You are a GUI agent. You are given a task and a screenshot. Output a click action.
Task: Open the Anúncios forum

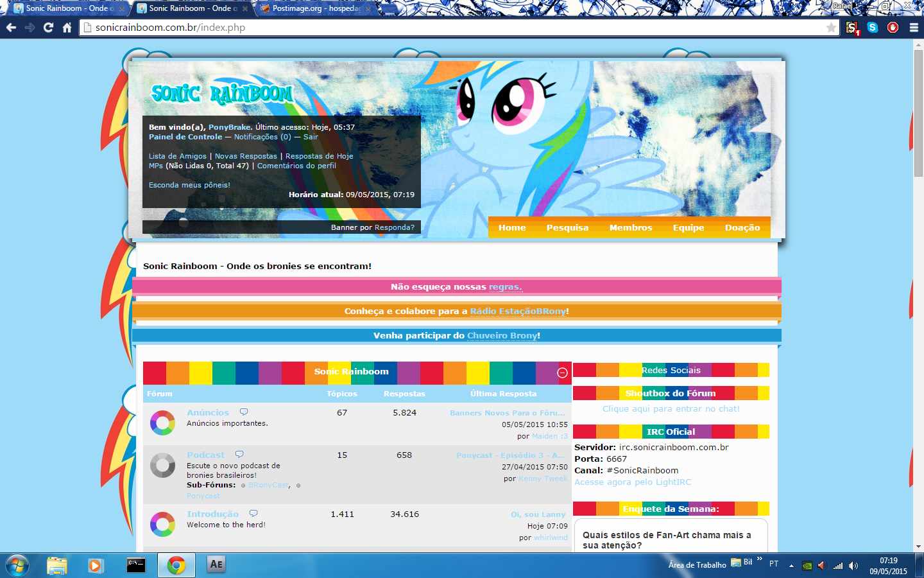coord(208,412)
